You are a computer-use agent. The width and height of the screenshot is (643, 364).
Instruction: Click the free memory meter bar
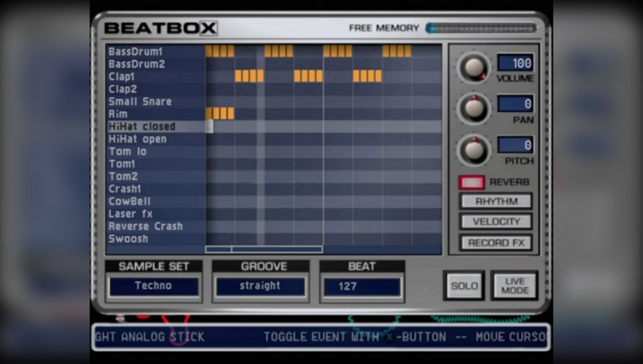[x=482, y=28]
